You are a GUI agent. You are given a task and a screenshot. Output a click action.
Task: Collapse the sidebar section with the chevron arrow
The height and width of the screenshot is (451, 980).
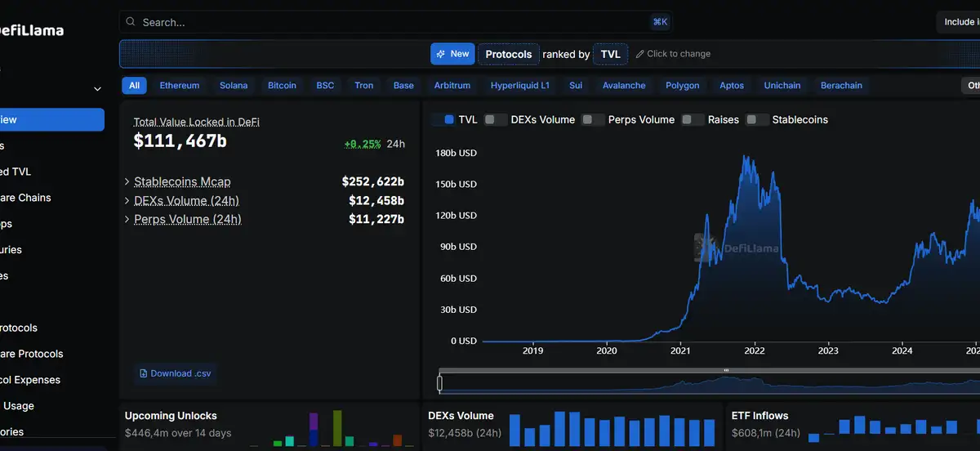(97, 89)
